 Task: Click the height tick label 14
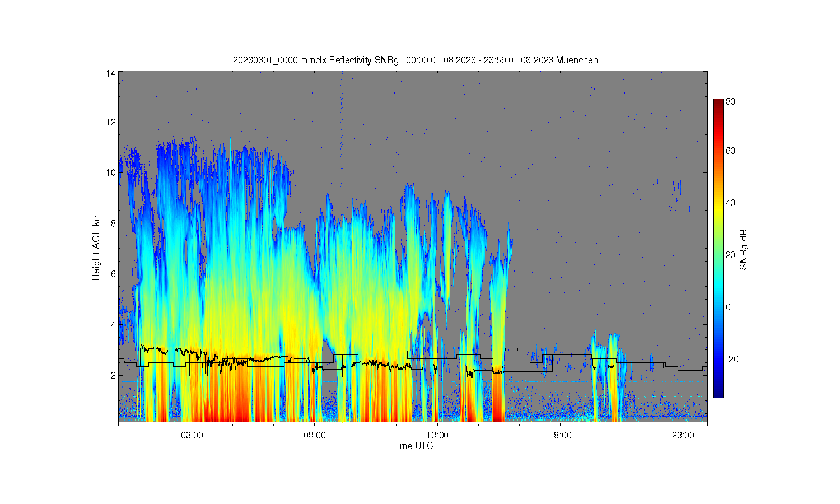[111, 73]
